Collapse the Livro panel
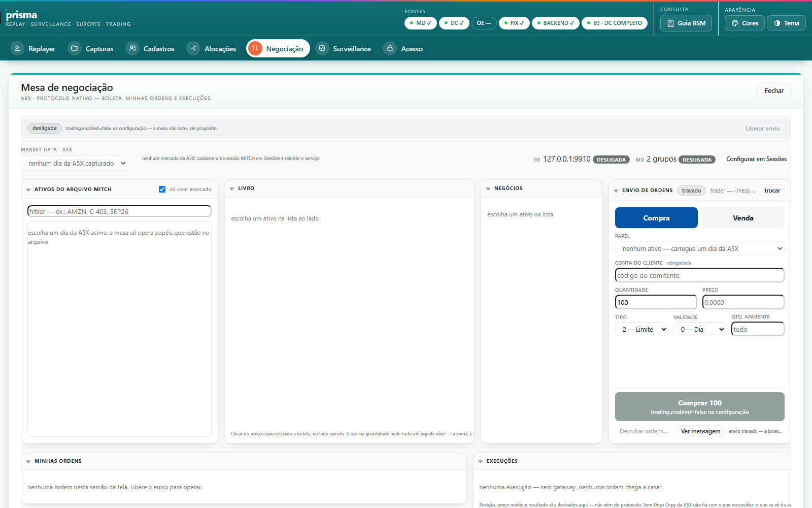 [232, 188]
